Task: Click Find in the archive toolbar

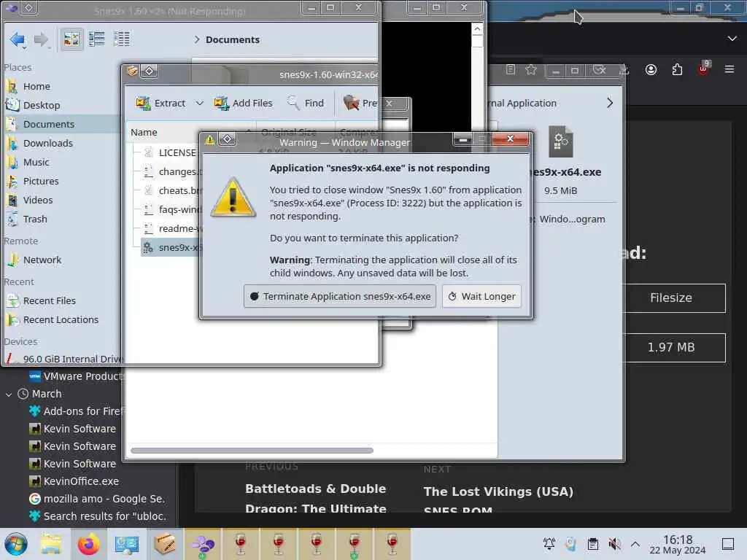Action: click(306, 103)
